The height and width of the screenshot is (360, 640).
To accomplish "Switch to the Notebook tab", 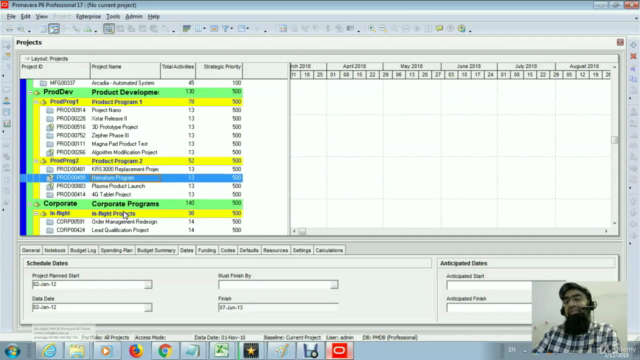I will coord(55,250).
